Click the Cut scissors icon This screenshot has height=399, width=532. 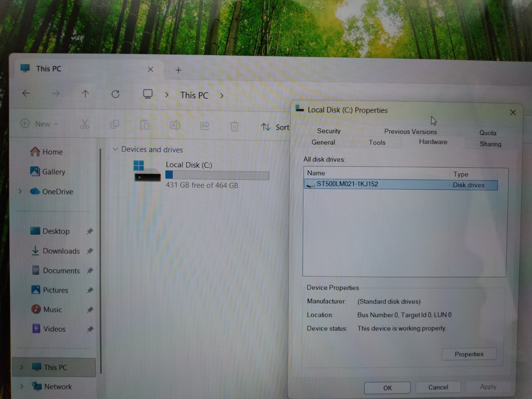[84, 124]
